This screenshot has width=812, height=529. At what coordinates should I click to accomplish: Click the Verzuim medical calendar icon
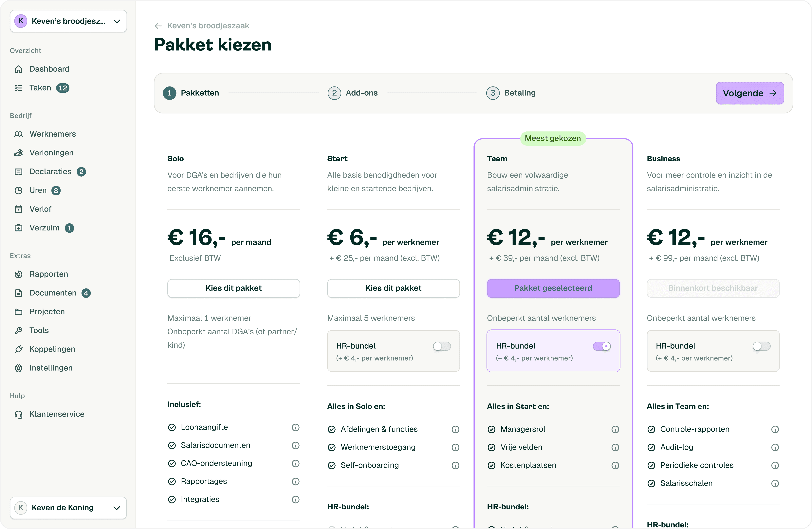point(18,228)
